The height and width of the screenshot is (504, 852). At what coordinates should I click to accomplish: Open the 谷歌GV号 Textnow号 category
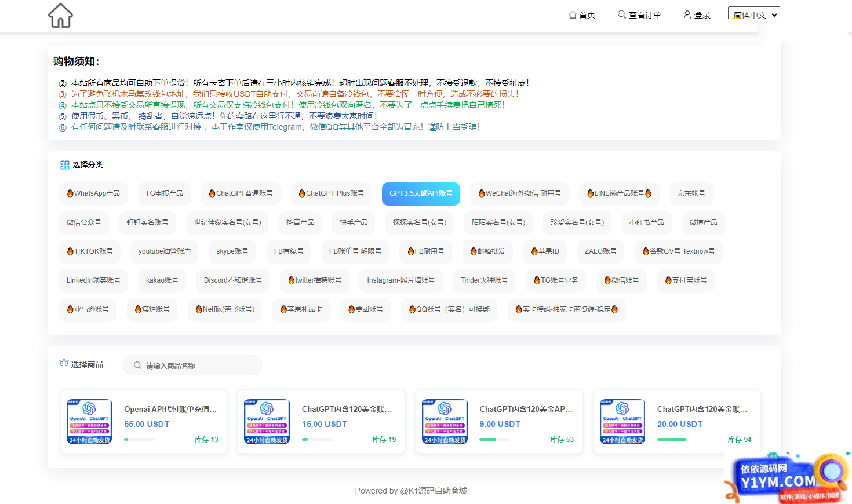pos(679,251)
